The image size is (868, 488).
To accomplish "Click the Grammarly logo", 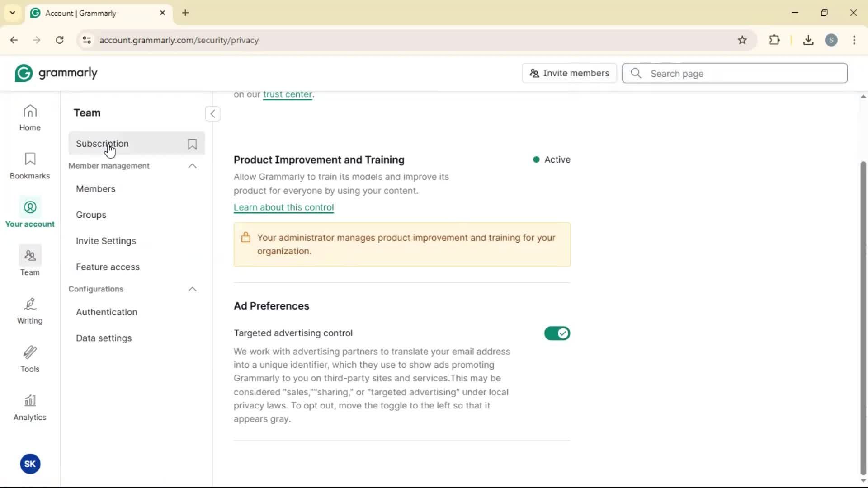I will pyautogui.click(x=56, y=73).
